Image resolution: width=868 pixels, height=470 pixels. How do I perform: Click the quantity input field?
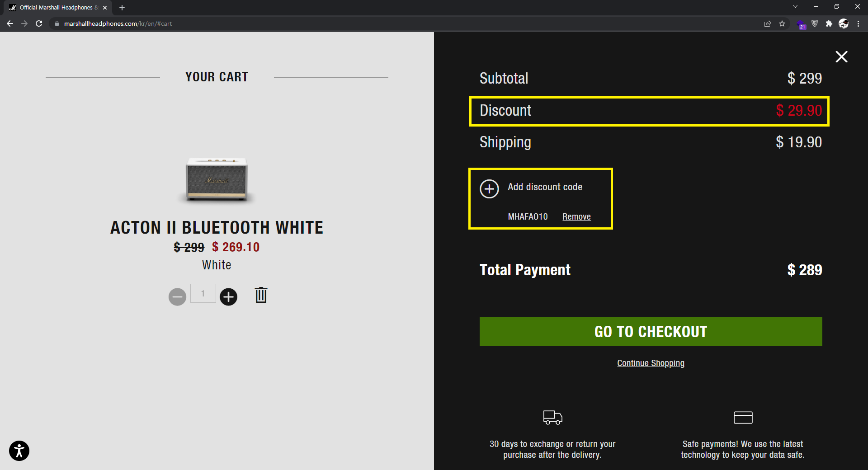pos(203,293)
